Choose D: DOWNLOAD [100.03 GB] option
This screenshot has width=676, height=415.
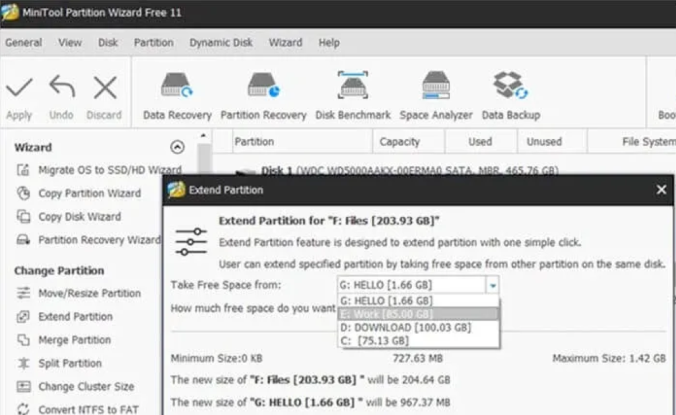click(418, 327)
